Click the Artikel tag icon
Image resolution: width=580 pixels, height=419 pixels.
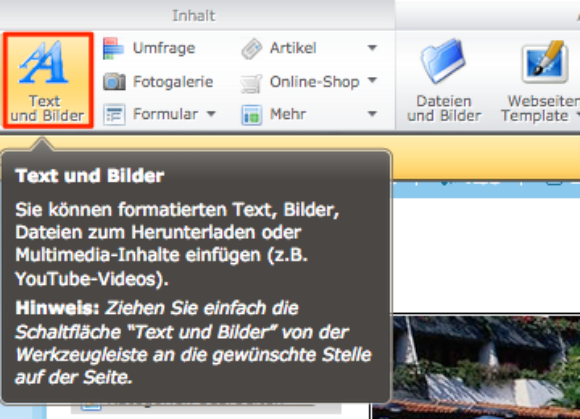point(252,48)
